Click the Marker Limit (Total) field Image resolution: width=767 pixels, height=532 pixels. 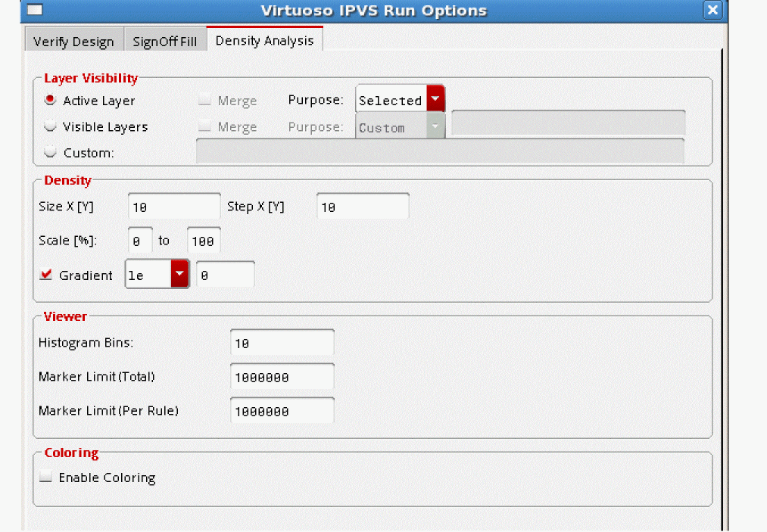click(282, 377)
